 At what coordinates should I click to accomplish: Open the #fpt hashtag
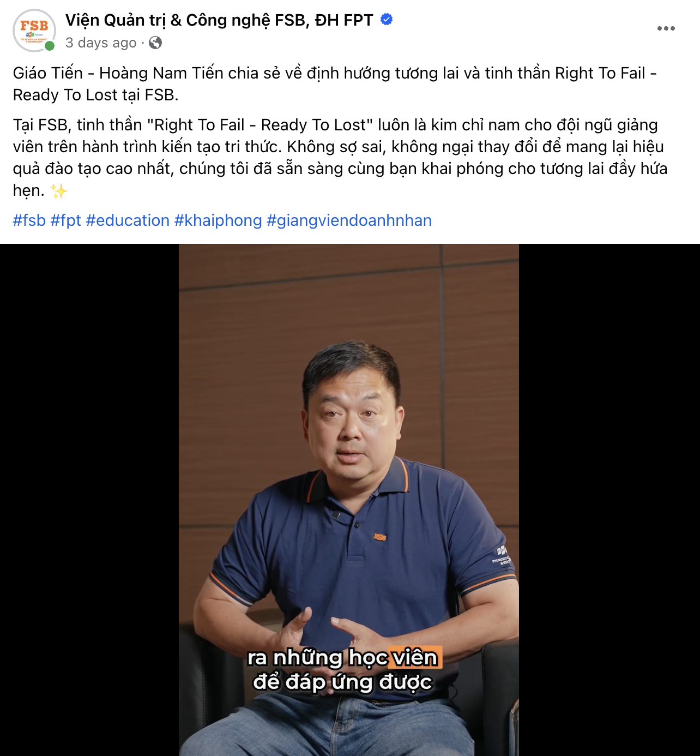pyautogui.click(x=66, y=220)
